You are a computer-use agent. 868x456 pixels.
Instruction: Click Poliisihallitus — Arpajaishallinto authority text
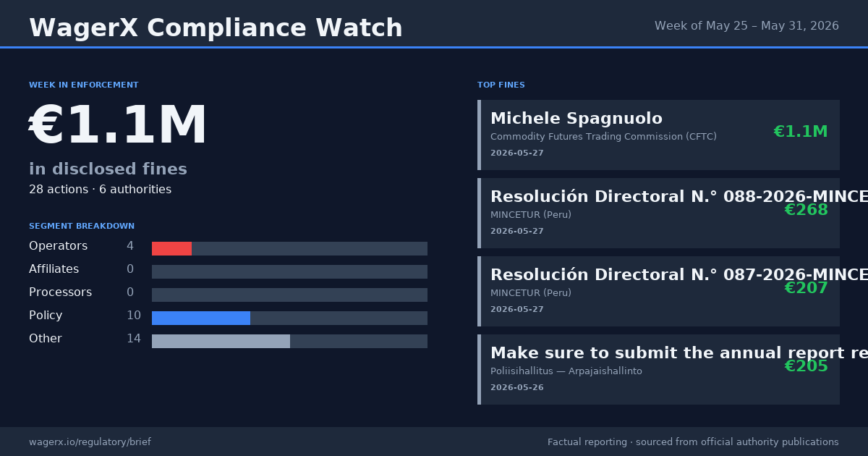pos(566,371)
